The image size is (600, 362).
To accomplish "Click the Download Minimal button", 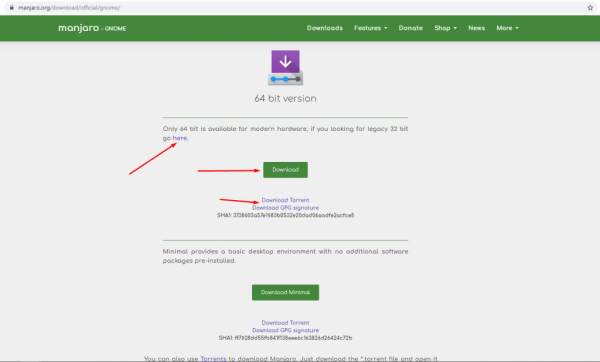I will 285,292.
